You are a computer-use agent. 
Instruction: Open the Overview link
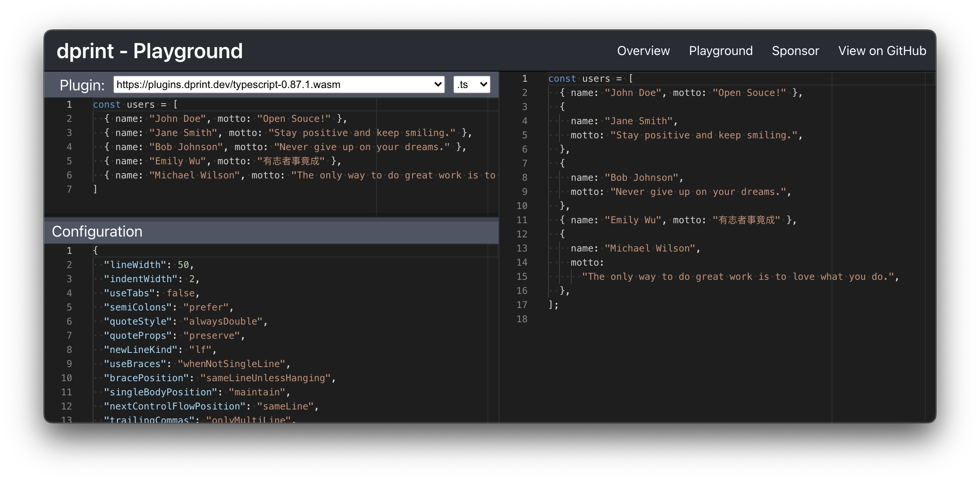tap(643, 51)
